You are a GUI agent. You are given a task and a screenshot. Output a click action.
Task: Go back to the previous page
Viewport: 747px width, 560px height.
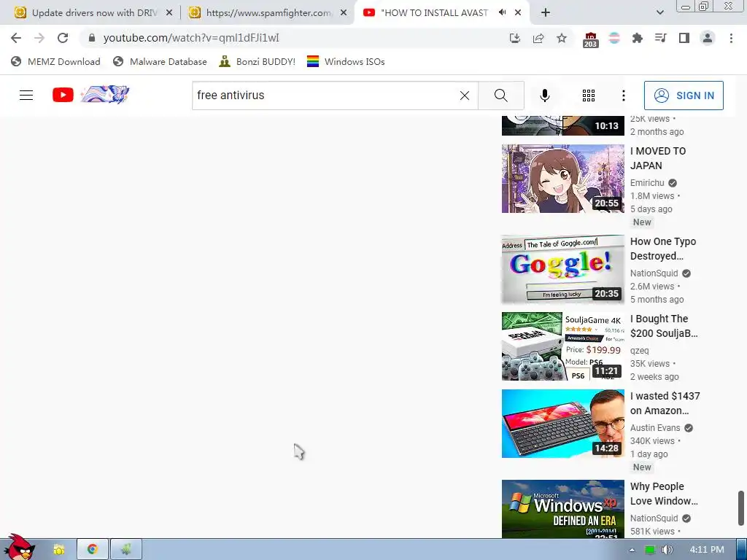[x=16, y=38]
